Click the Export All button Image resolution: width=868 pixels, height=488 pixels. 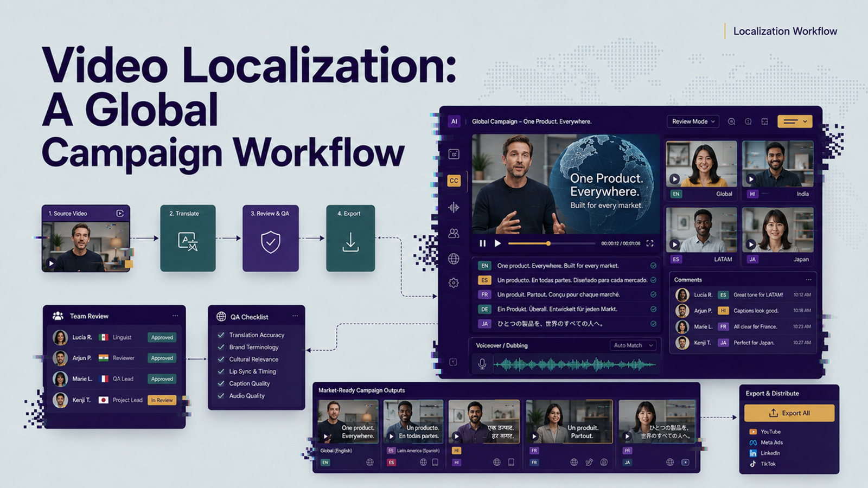[x=789, y=413]
